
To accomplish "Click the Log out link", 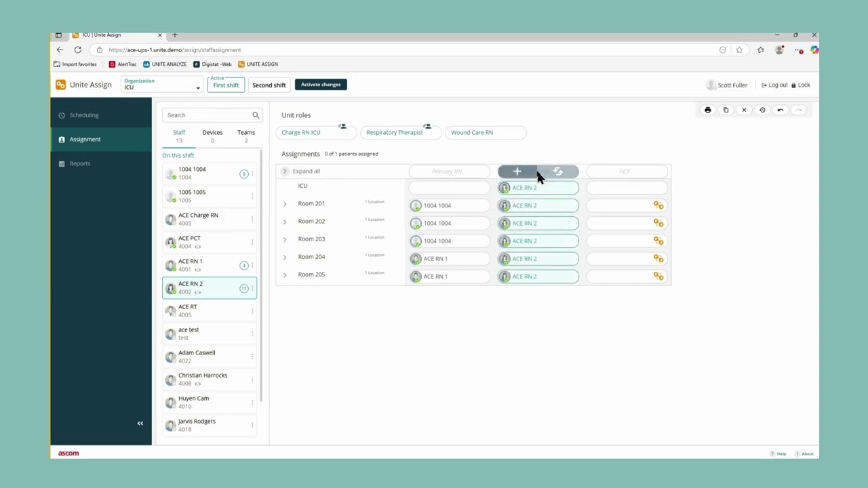I will coord(774,85).
